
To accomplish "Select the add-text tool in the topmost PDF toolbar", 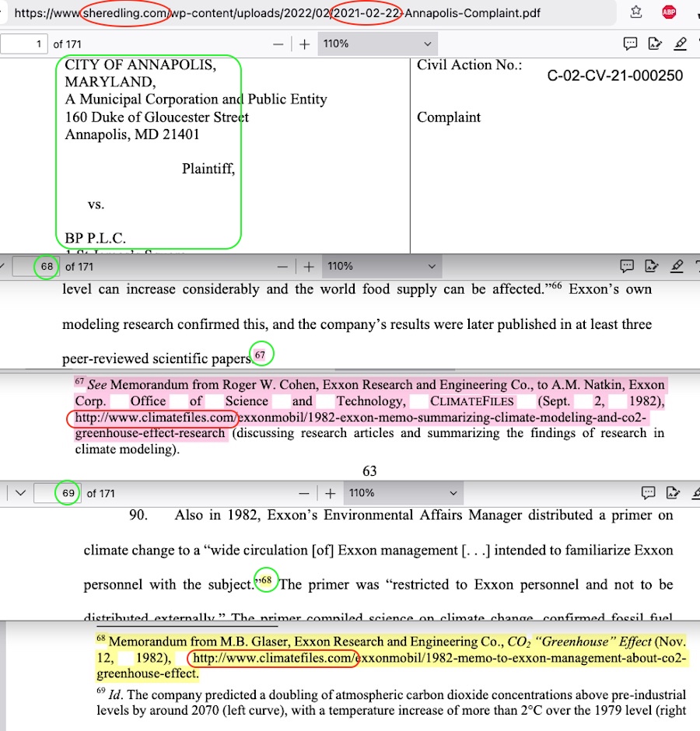I will (x=655, y=44).
